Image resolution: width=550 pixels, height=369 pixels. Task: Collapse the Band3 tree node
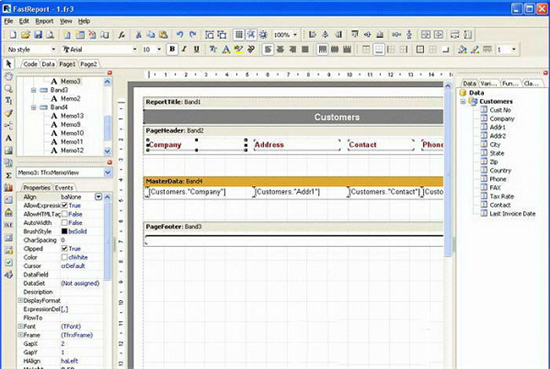pos(34,90)
